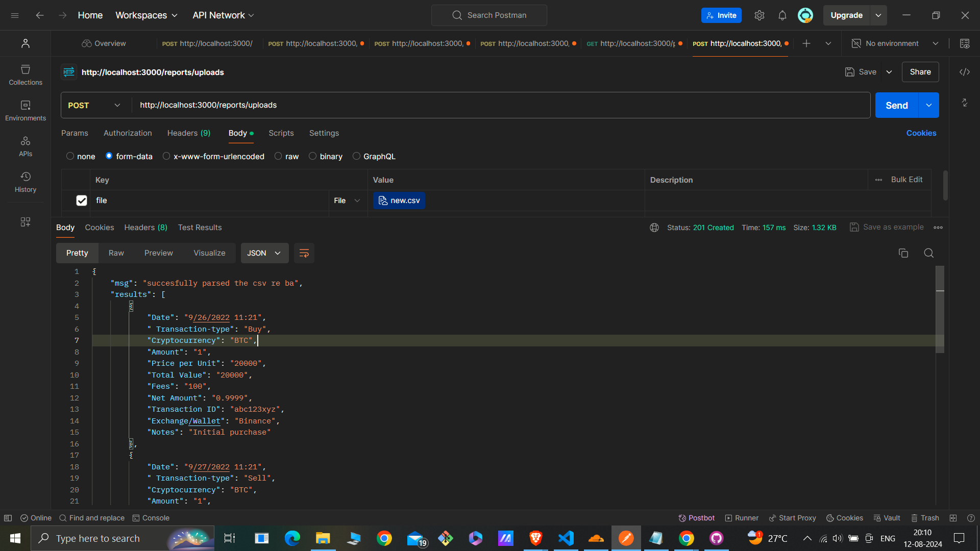Open the Environments sidebar panel
Screen dimensions: 980x551
point(26,110)
